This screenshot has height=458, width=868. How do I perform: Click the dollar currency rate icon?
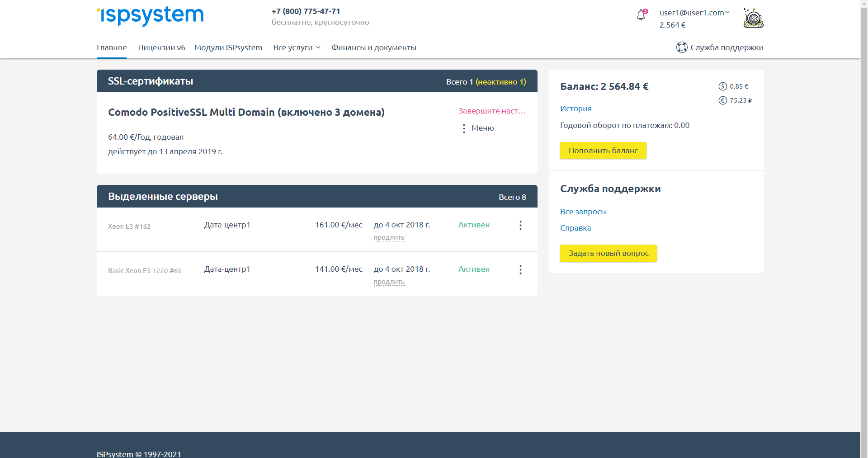(722, 86)
